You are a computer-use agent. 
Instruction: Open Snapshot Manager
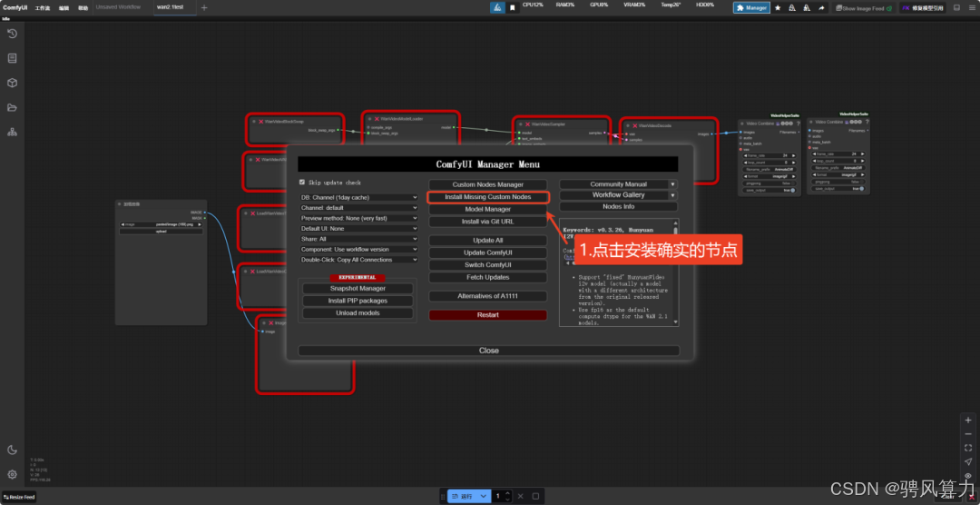[x=358, y=289]
